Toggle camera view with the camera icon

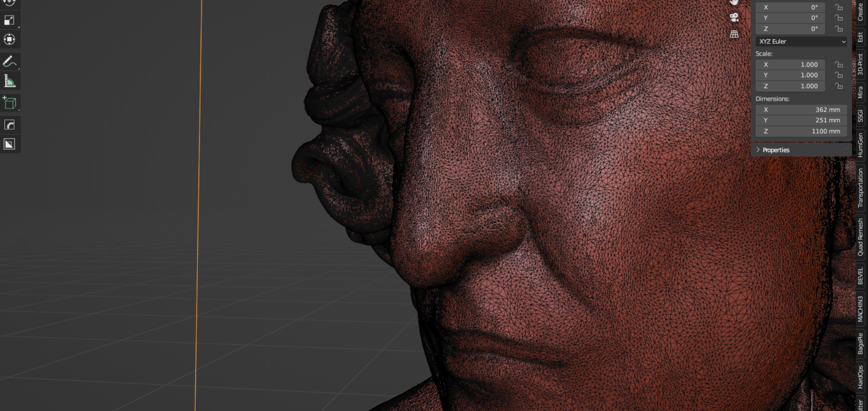(734, 17)
